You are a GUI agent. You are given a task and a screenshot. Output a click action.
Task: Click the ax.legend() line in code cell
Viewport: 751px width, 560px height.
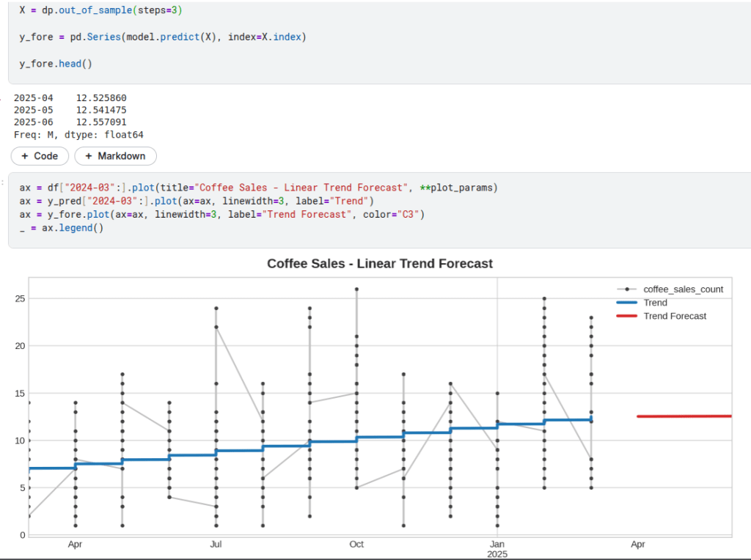[x=62, y=228]
